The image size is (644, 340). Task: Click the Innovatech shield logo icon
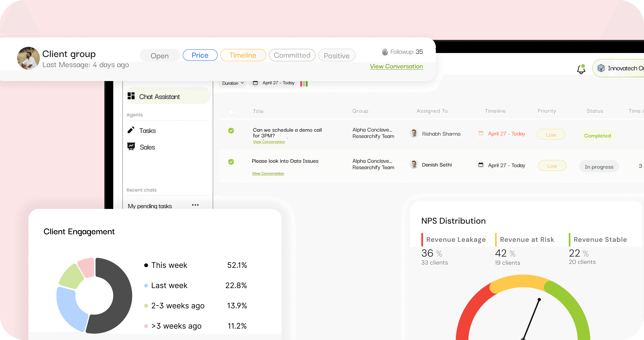tap(601, 68)
